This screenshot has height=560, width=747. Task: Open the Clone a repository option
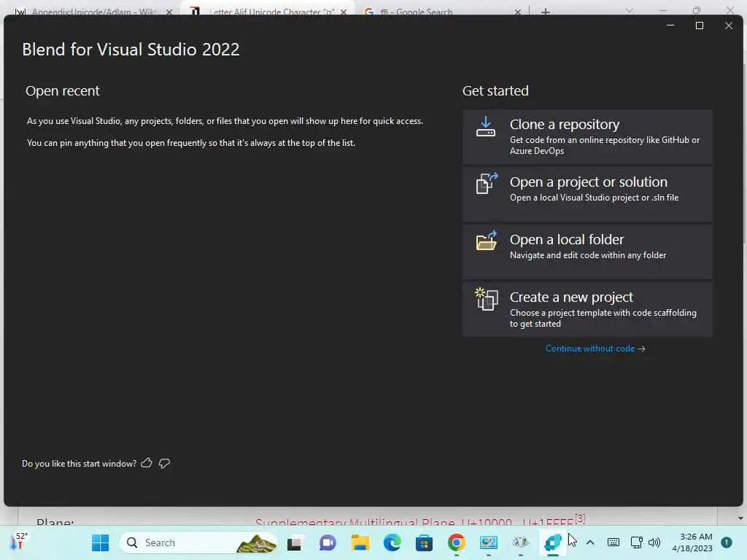click(587, 137)
